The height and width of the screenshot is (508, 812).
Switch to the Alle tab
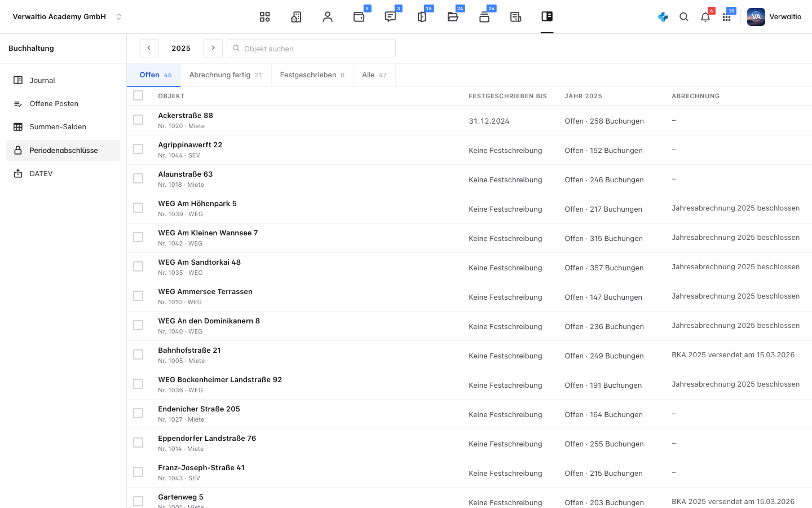point(374,75)
